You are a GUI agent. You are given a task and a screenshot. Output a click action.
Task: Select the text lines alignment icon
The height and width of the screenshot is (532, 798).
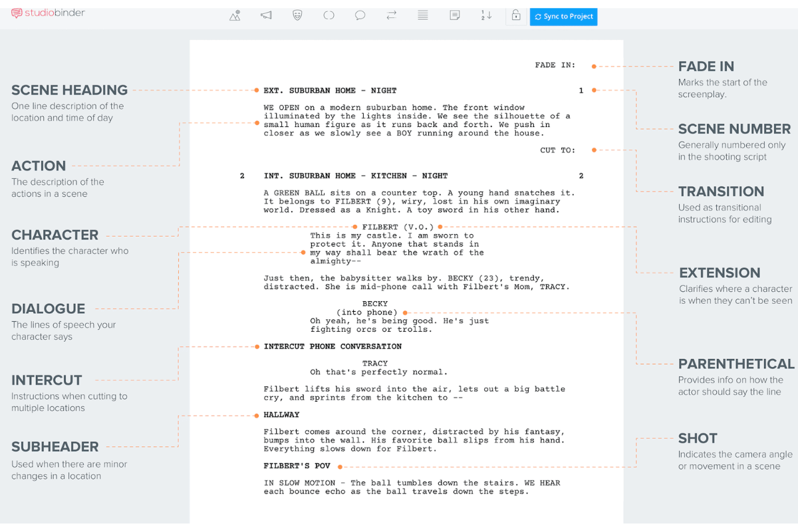tap(422, 16)
